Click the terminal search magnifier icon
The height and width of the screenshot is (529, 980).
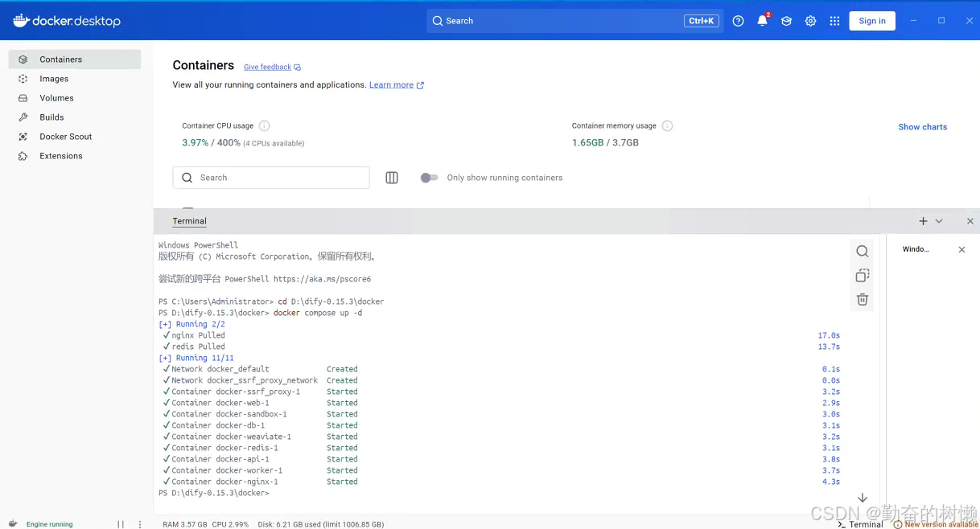point(863,252)
